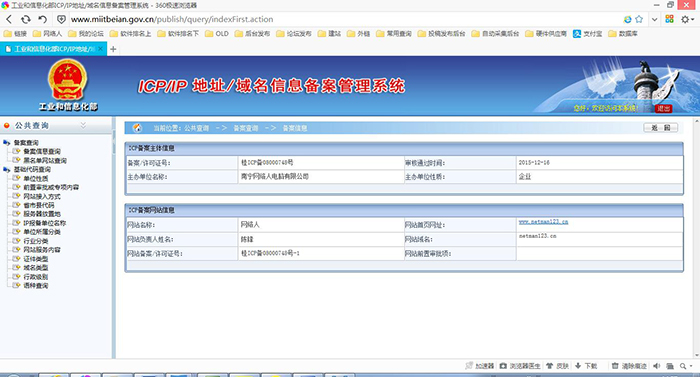700x377 pixels.
Task: Click the address bar URL field
Action: (344, 19)
